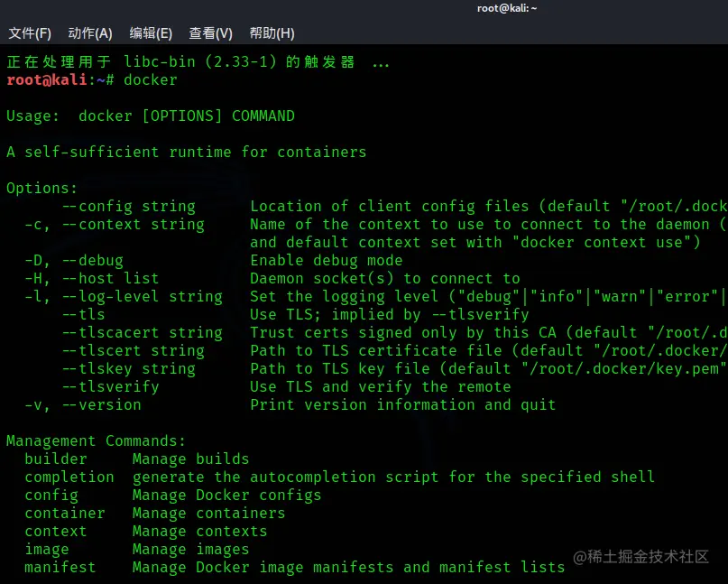This screenshot has height=584, width=728.
Task: Click the '-H, --host list' option
Action: coord(91,278)
